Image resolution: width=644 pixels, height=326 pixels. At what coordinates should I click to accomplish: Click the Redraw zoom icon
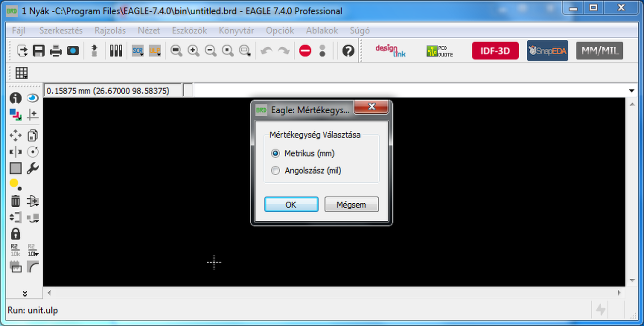[227, 50]
